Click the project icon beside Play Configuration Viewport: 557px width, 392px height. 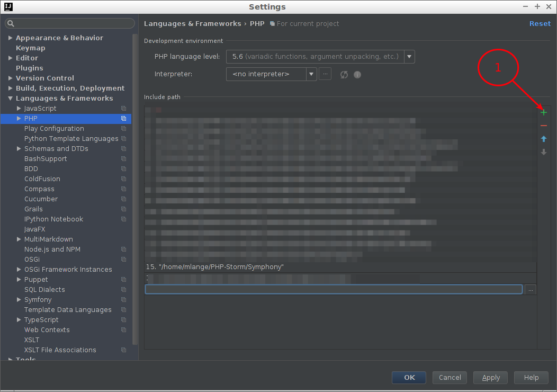pyautogui.click(x=123, y=128)
